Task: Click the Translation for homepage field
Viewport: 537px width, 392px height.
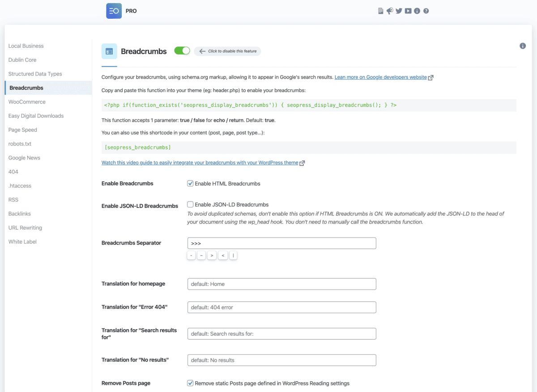Action: 281,284
